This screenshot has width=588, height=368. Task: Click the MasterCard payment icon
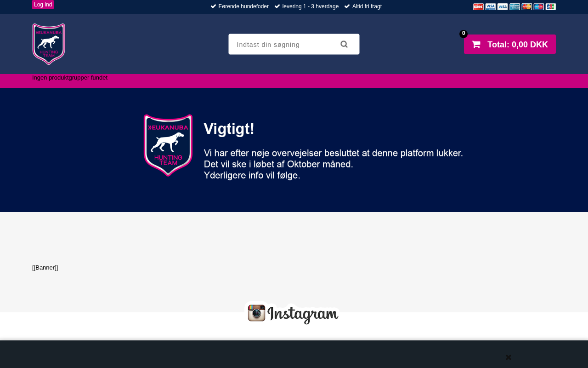(527, 6)
